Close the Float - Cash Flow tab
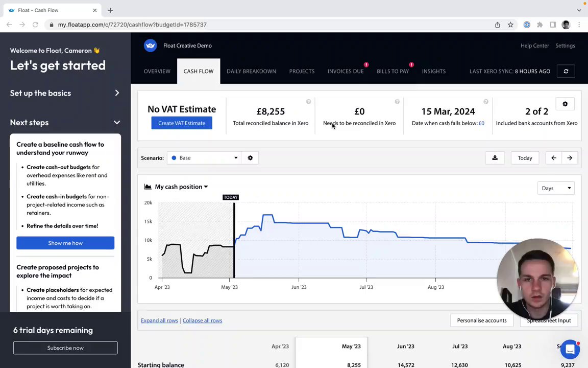The image size is (588, 368). point(95,11)
